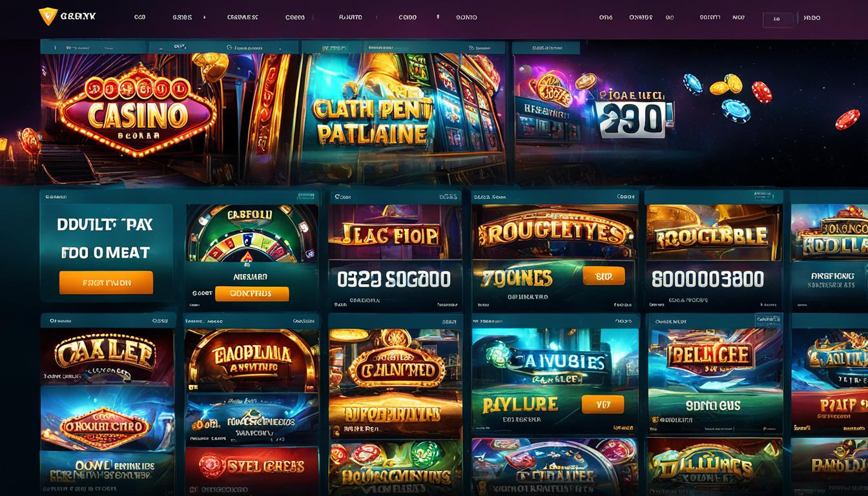Click the orange shield logo in header

[48, 17]
